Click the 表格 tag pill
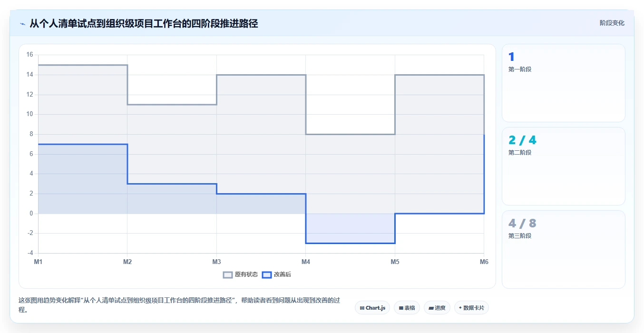This screenshot has width=644, height=333. point(407,308)
